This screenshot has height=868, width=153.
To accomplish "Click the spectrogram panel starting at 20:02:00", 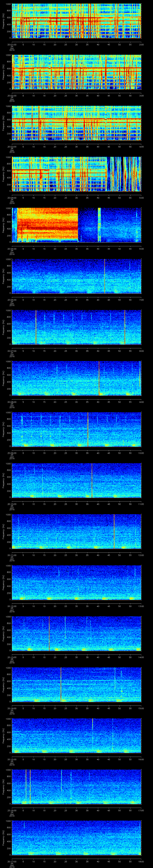I will 77,72.
